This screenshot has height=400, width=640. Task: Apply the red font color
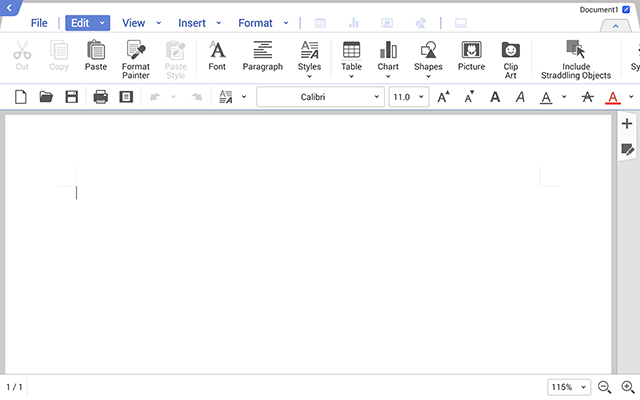[613, 97]
